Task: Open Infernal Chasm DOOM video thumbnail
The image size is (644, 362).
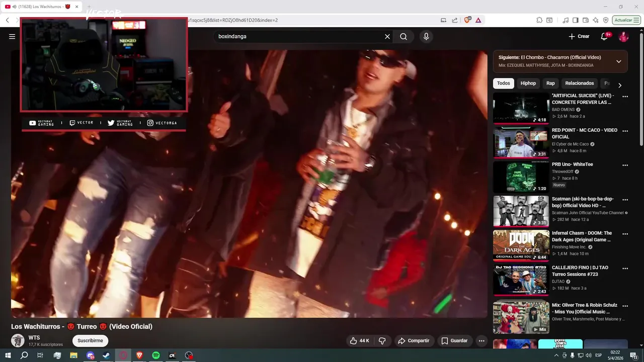Action: click(x=521, y=245)
